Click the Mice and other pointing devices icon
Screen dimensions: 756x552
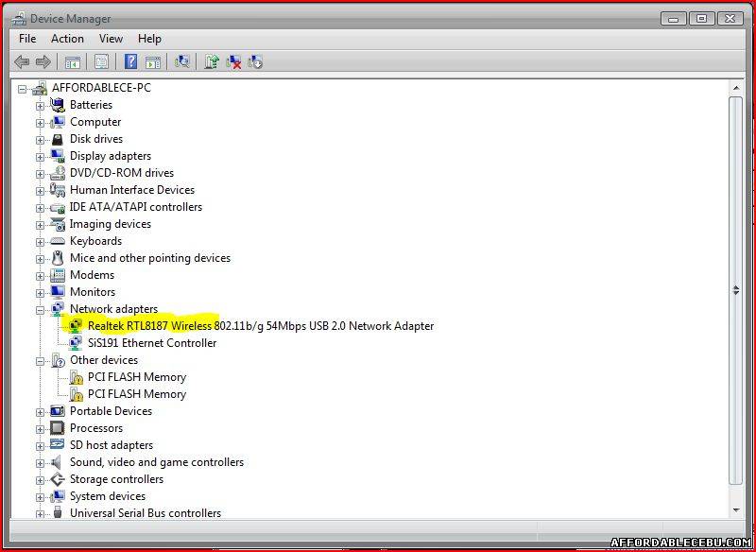(x=58, y=258)
